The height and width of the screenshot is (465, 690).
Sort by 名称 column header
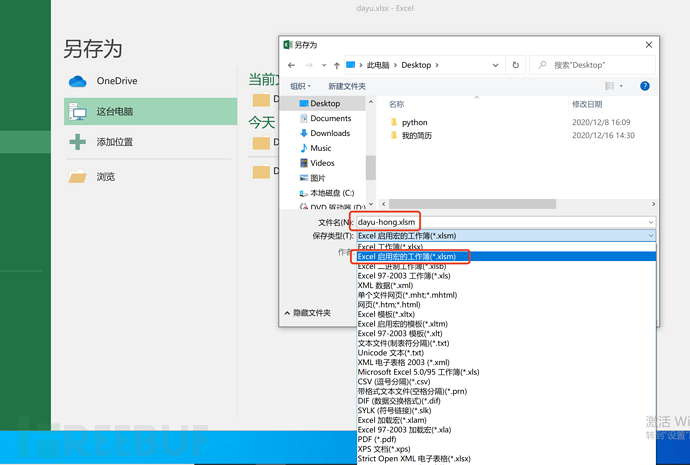tap(396, 104)
